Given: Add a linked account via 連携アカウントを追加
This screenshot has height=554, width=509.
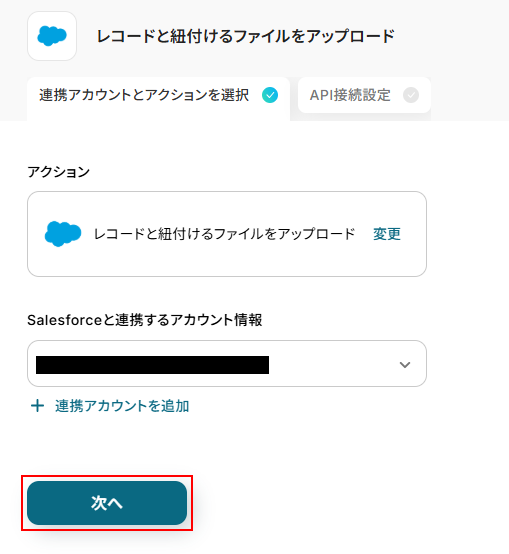Looking at the screenshot, I should point(122,406).
